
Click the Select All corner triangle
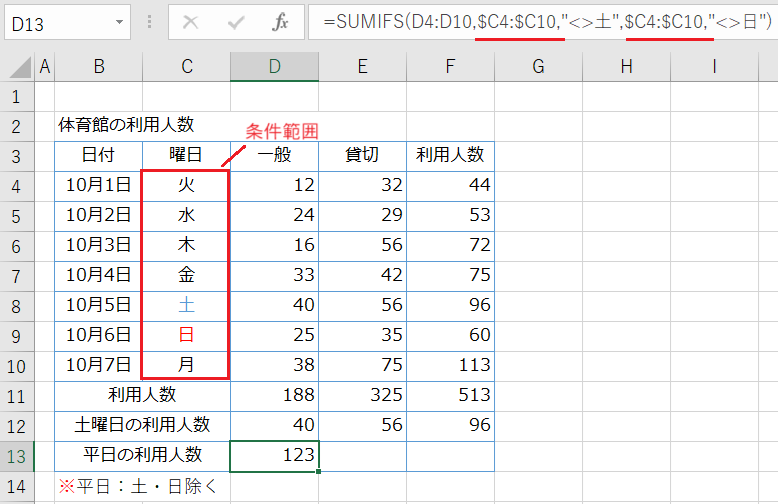coord(20,67)
